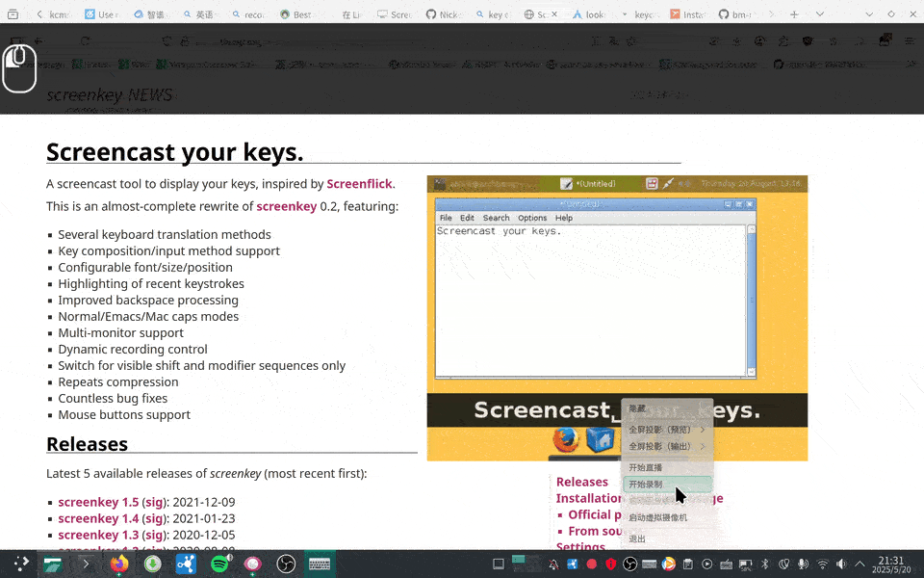Click the Firefox icon in the screenshot image
Image resolution: width=924 pixels, height=578 pixels.
(566, 440)
